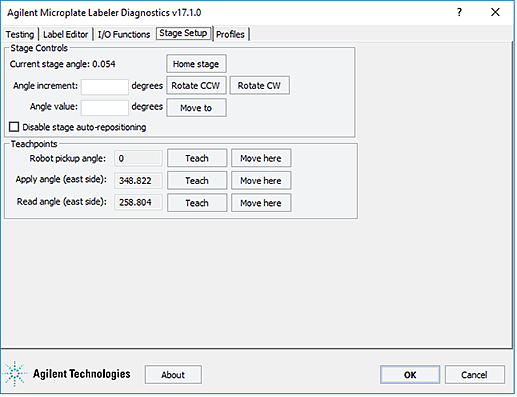Select the Profiles tab
517x397 pixels.
coord(230,34)
